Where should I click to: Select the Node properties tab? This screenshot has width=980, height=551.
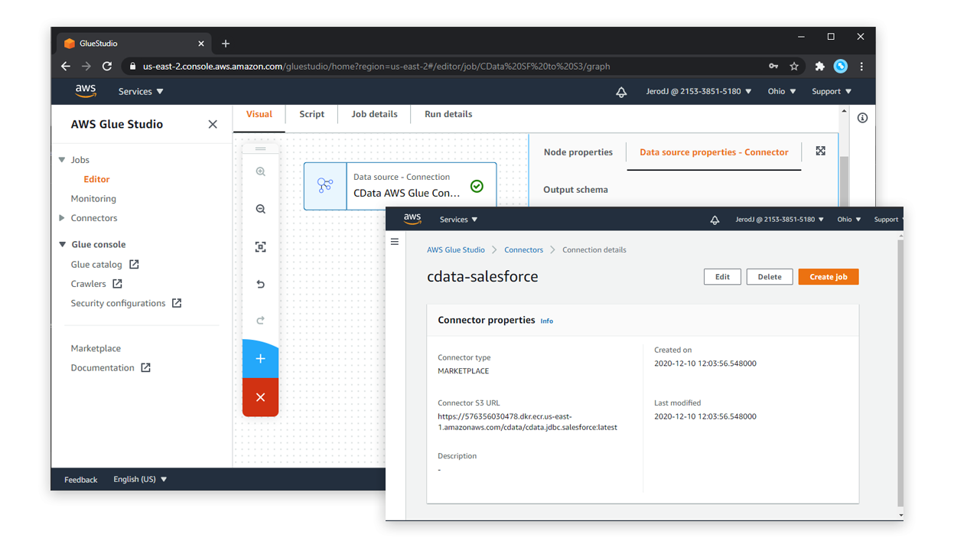578,152
